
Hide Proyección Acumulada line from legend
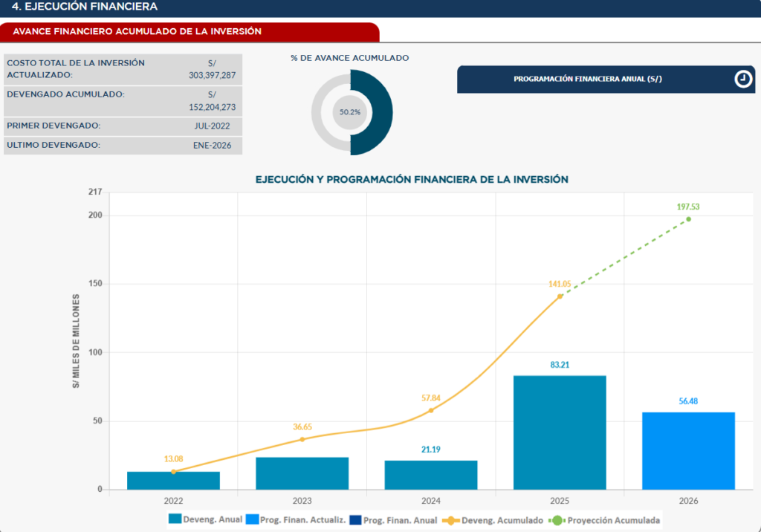pos(606,519)
